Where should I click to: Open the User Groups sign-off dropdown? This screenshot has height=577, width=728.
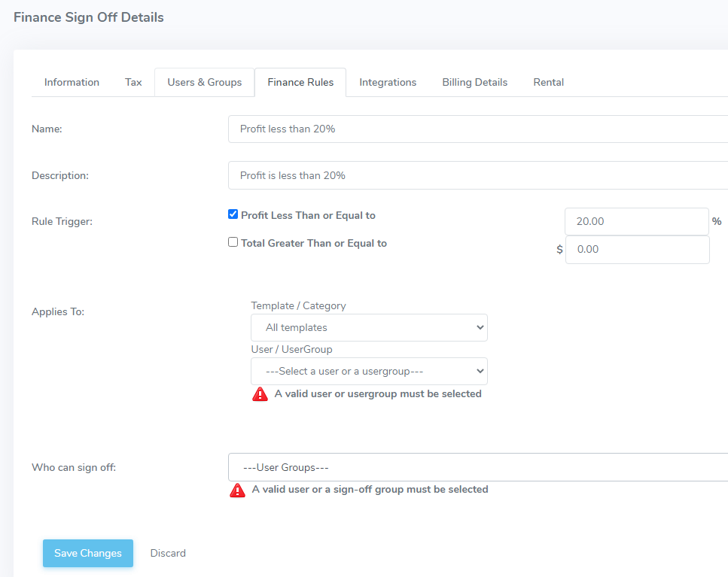pos(478,467)
